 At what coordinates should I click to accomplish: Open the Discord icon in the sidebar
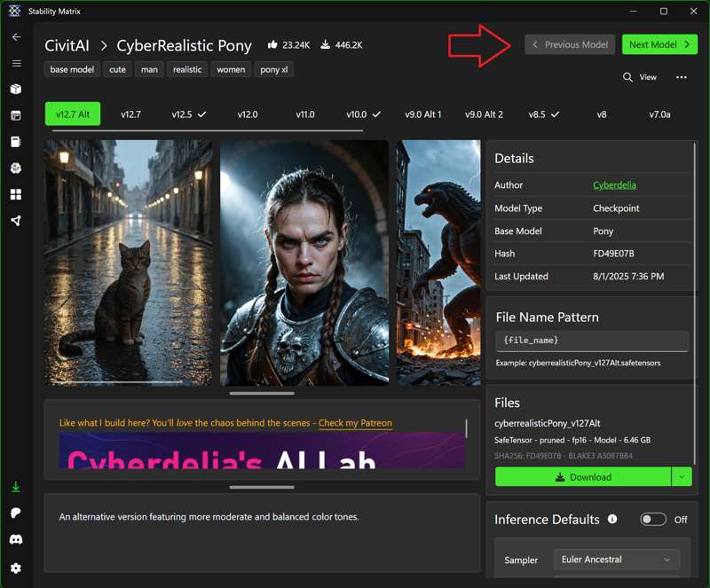click(16, 539)
